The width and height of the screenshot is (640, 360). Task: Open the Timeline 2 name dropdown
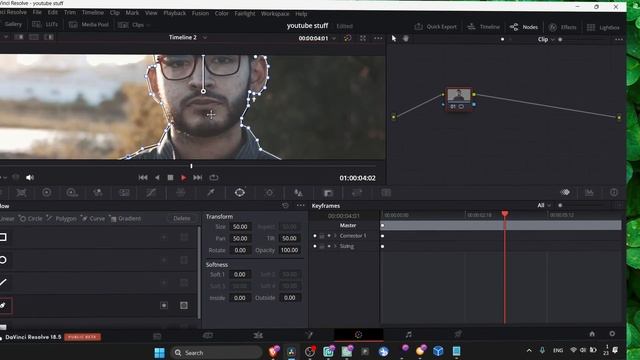205,38
